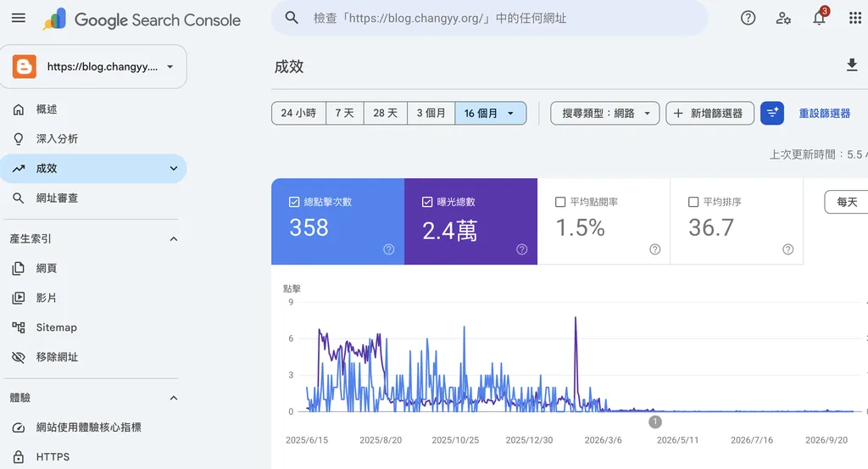This screenshot has height=469, width=868.
Task: Click the sitemap icon beside Sitemap
Action: point(19,328)
